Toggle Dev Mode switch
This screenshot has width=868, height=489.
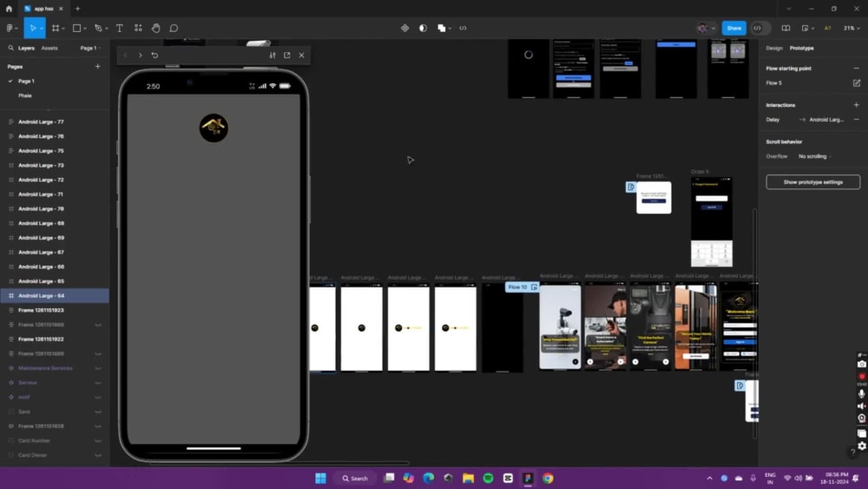[x=760, y=29]
